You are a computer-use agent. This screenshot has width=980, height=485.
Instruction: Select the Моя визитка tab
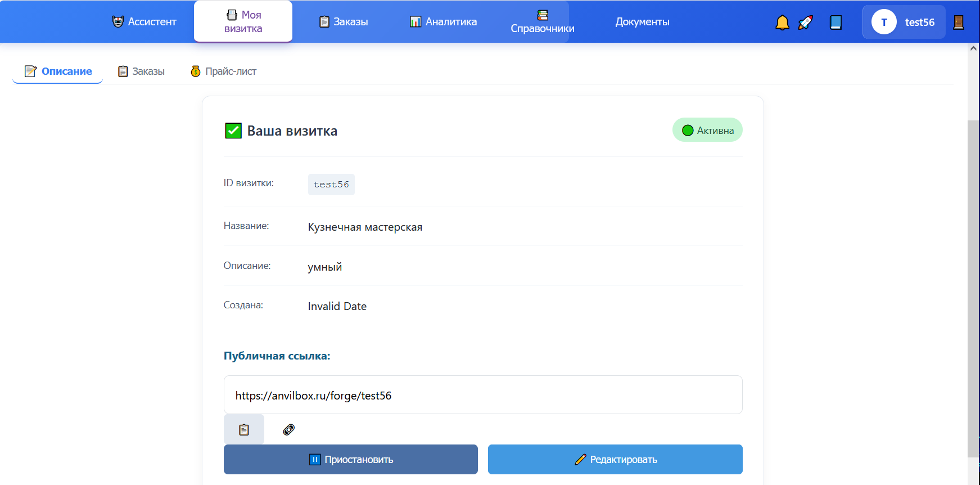click(243, 21)
